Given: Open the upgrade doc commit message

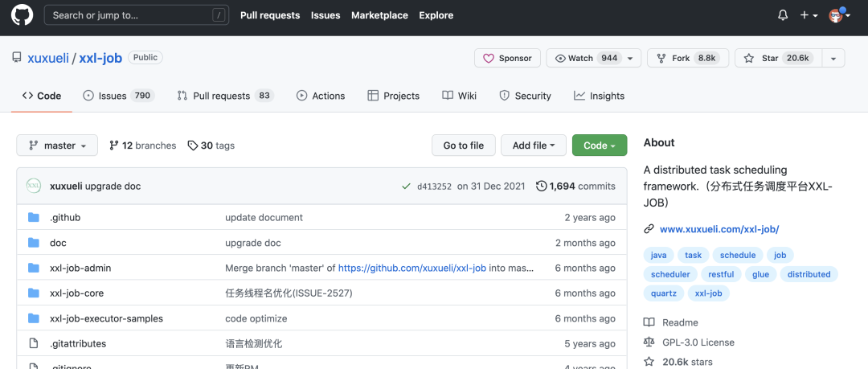Looking at the screenshot, I should click(x=113, y=187).
